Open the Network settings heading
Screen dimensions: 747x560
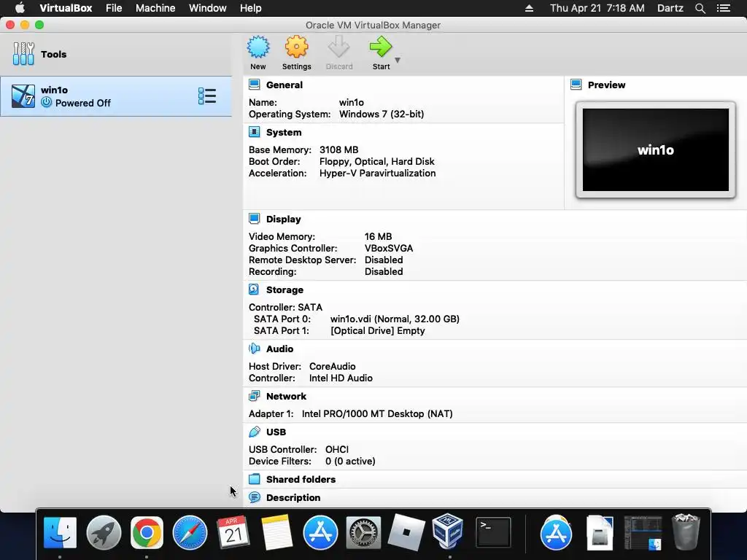pyautogui.click(x=286, y=396)
